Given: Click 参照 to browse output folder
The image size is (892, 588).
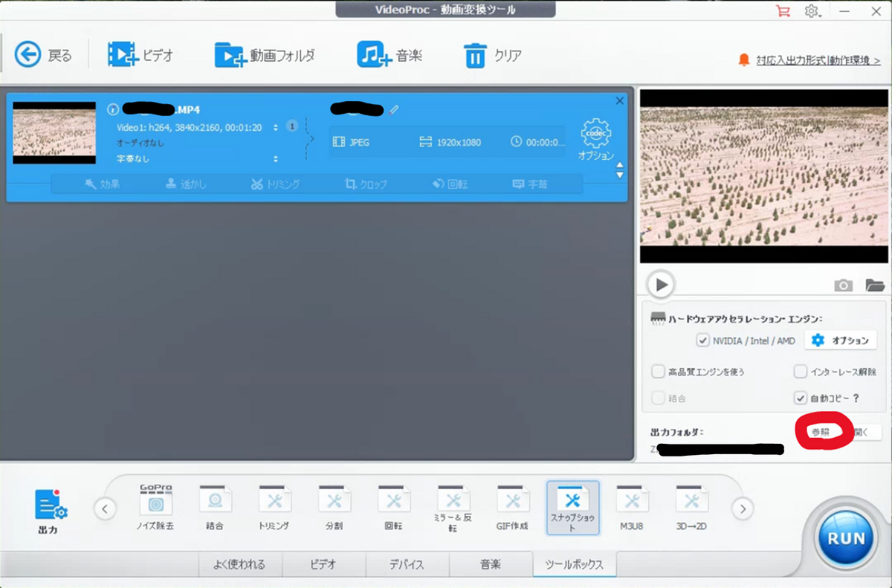Looking at the screenshot, I should tap(821, 432).
